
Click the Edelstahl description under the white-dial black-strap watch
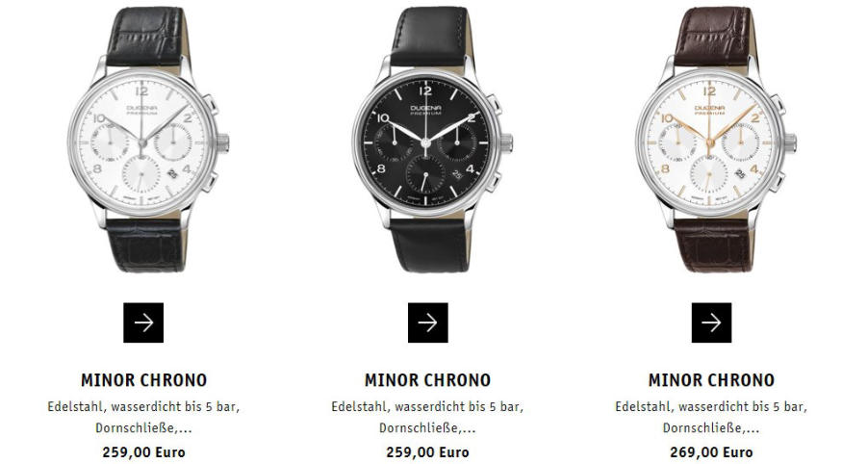coord(144,417)
